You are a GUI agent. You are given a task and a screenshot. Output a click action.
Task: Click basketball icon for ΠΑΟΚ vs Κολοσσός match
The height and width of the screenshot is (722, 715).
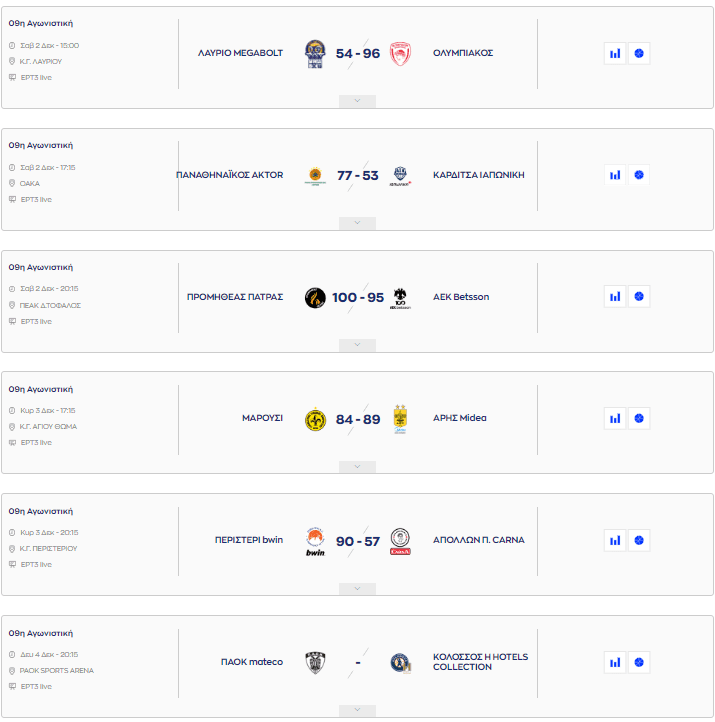coord(639,662)
